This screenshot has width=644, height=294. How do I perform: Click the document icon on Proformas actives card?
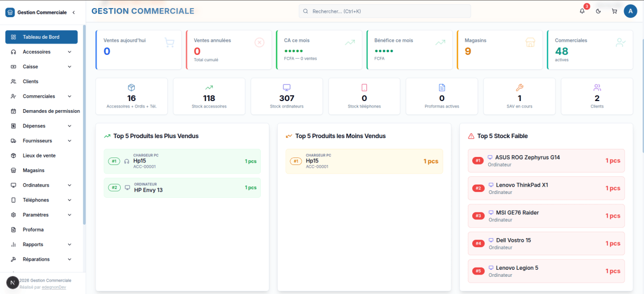(442, 88)
